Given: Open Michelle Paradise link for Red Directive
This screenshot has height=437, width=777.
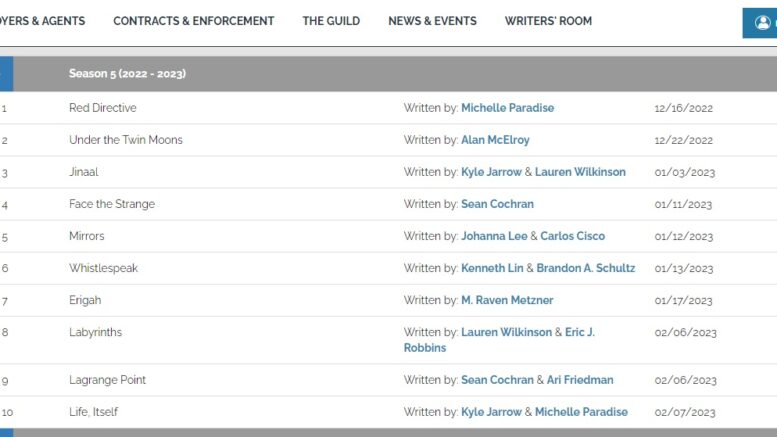Looking at the screenshot, I should tap(507, 108).
